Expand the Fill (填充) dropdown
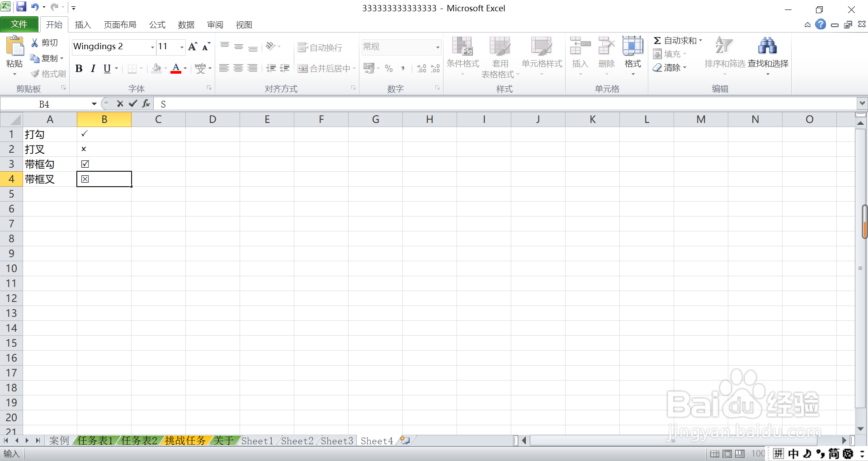Screen dimensions: 868x461 [x=684, y=54]
